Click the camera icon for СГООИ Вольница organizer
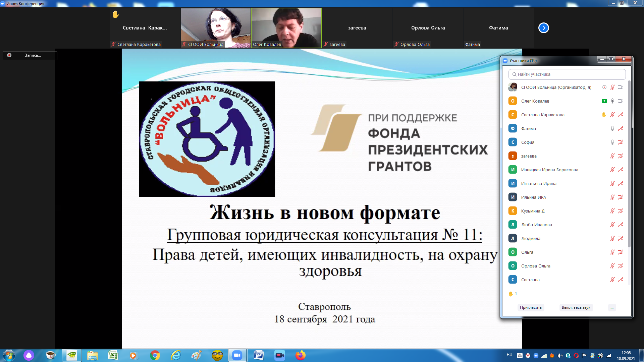Screen dimensions: 644x362 tap(621, 87)
